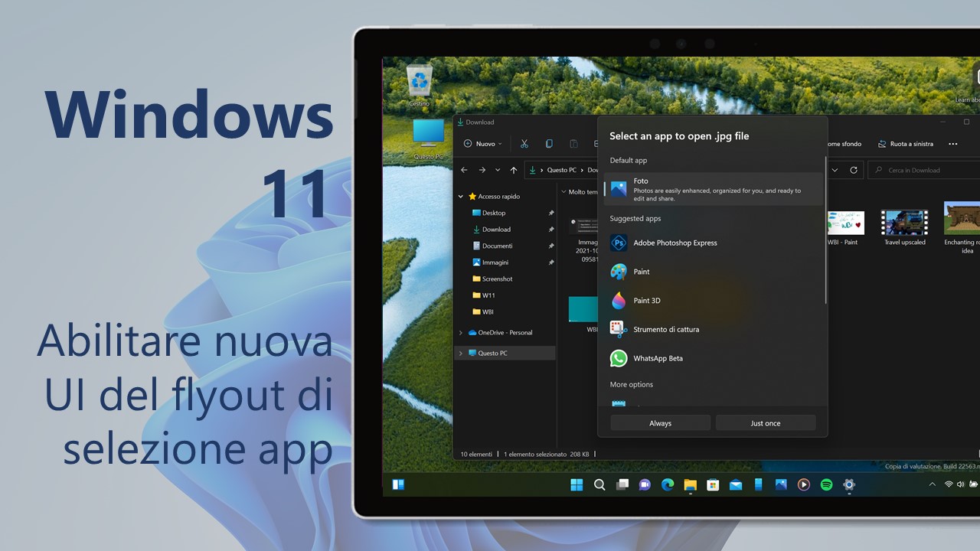Image resolution: width=980 pixels, height=551 pixels.
Task: Maximize the Download Explorer window
Action: point(966,122)
